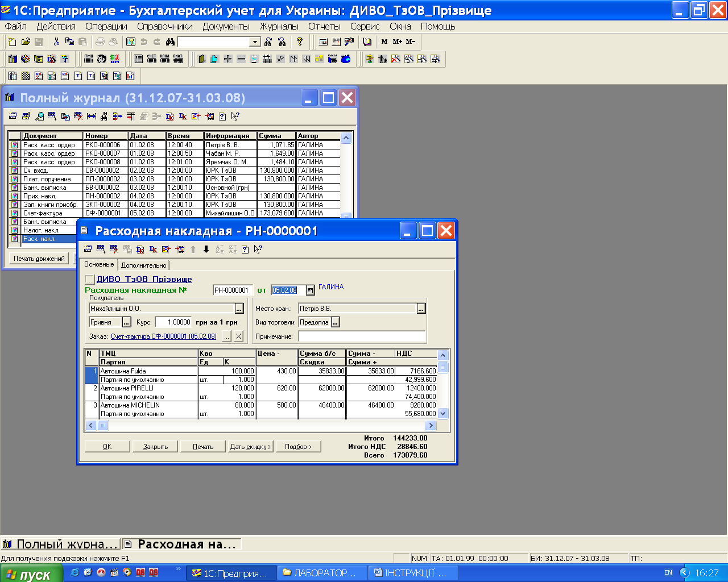Screen dimensions: 728x582
Task: Switch to ІНСТРУКЦІЇ document in the taskbar
Action: pyautogui.click(x=413, y=573)
